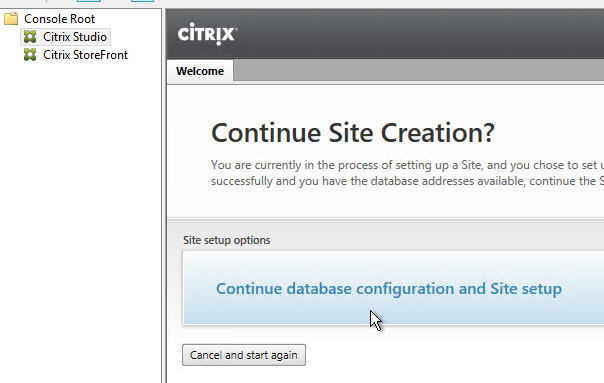
Task: Select Citrix StoreFront in the tree
Action: 85,55
